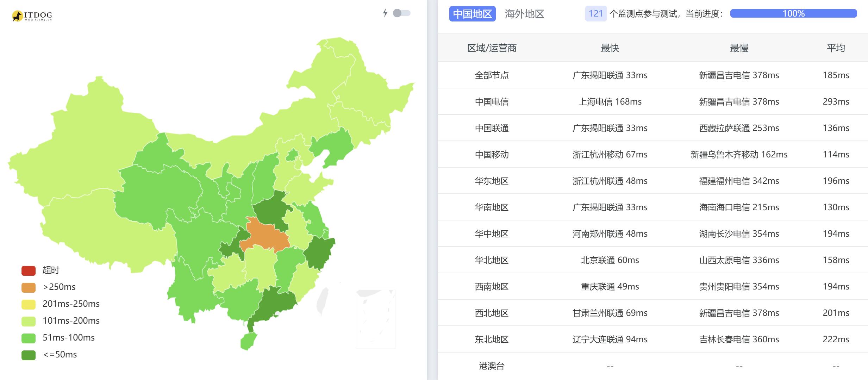Click 重庆联通 49ms cell

[610, 286]
